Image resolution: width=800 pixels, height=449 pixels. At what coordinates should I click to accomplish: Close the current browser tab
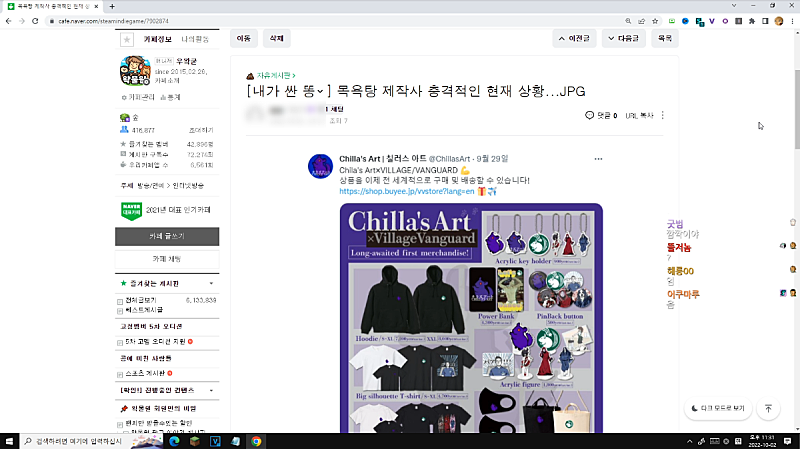pos(96,6)
